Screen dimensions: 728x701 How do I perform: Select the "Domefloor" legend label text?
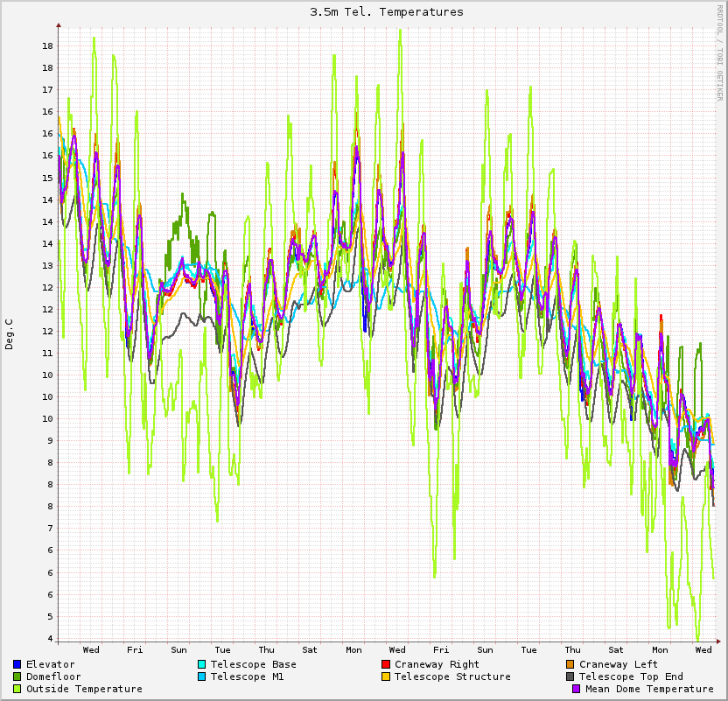pyautogui.click(x=53, y=676)
